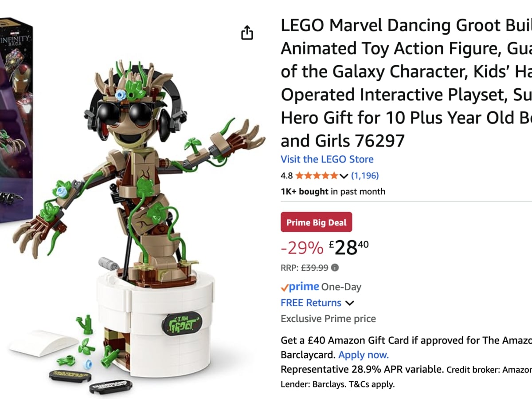This screenshot has width=532, height=399.
Task: Open the Visit the LEGO Store link
Action: (327, 159)
